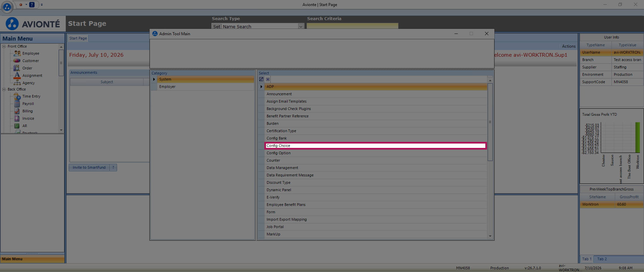Customize the quick access toolbar
Viewport: 644px width, 272px height.
[42, 5]
